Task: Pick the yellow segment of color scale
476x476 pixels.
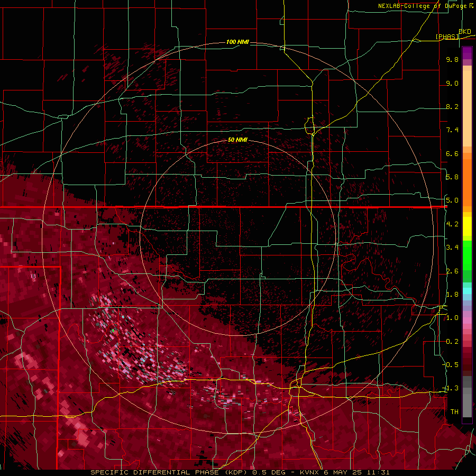Action: (x=467, y=226)
